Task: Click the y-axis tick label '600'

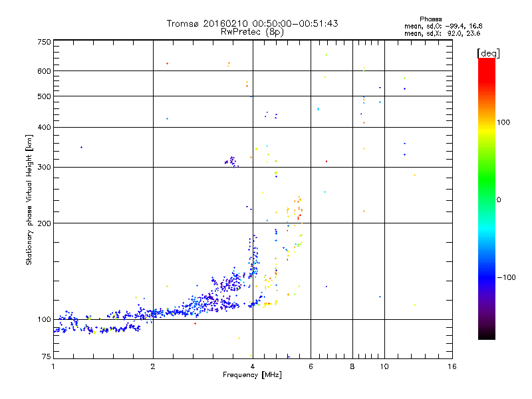Action: coord(44,71)
